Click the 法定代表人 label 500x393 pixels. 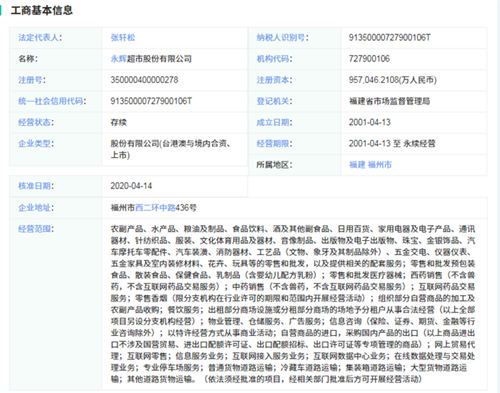click(x=40, y=38)
